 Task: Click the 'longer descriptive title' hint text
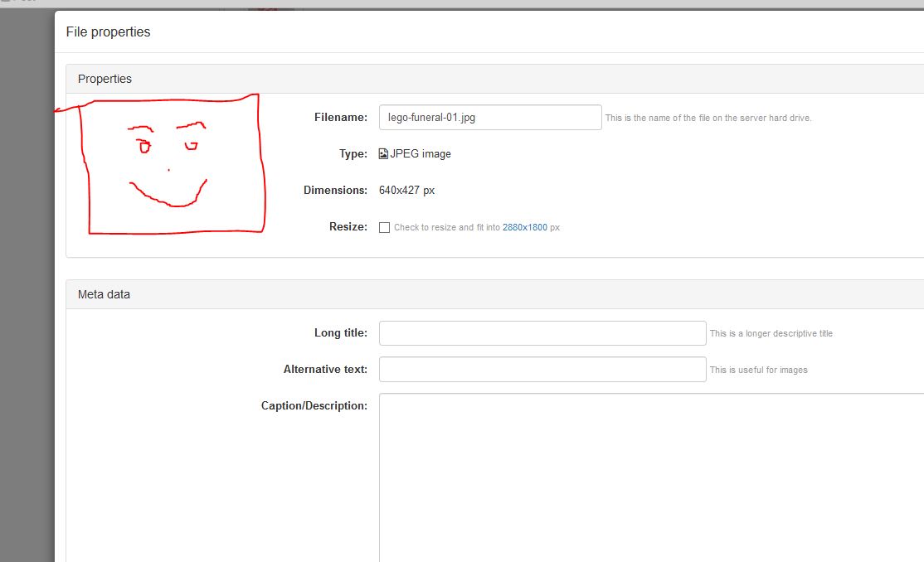point(771,333)
